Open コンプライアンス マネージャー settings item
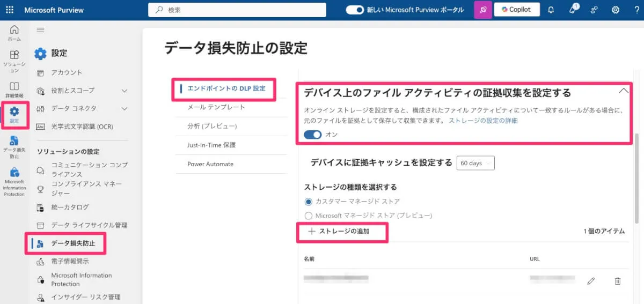Image resolution: width=644 pixels, height=304 pixels. [x=86, y=189]
